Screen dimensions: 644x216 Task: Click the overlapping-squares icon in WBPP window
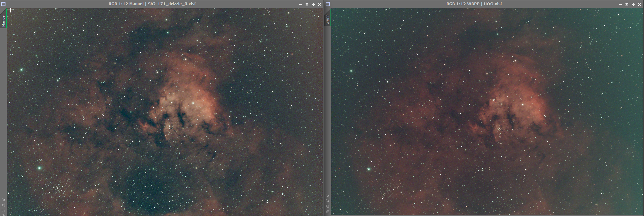[328, 206]
